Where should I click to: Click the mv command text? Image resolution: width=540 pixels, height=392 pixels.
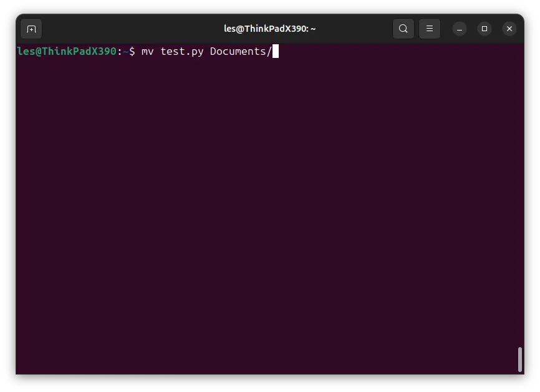click(147, 52)
